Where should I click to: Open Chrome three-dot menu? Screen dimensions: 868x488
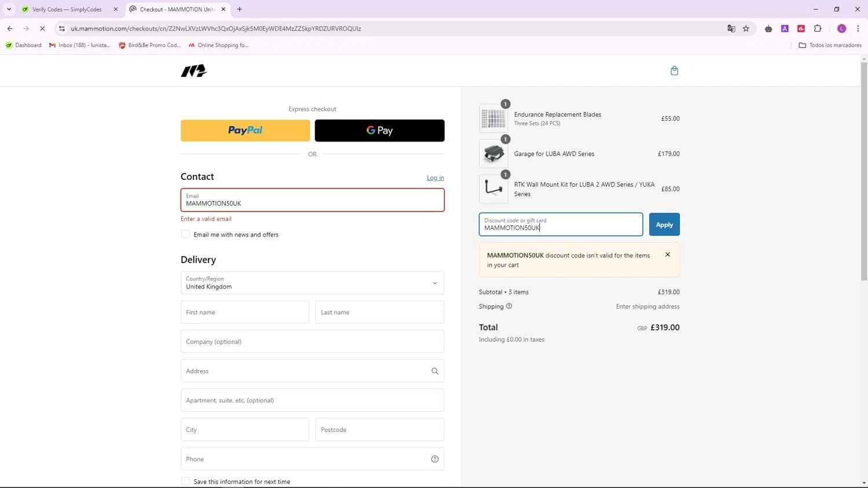[858, 28]
